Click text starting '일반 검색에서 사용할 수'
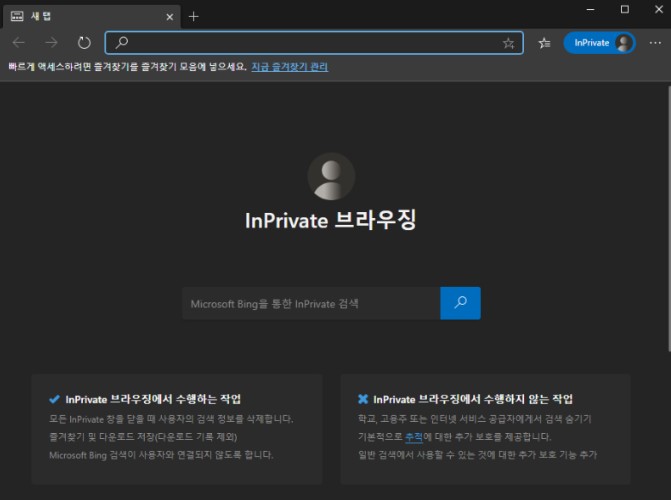The width and height of the screenshot is (671, 500). 477,455
